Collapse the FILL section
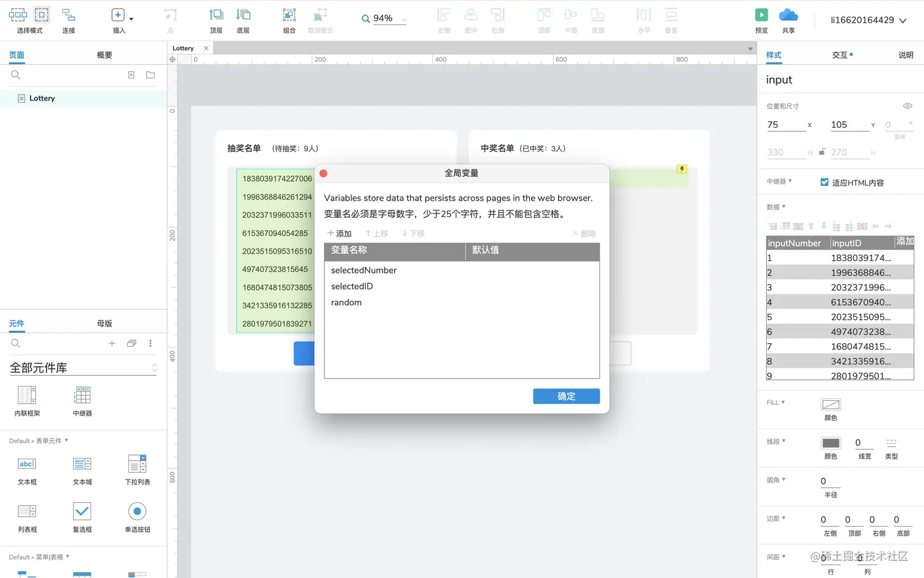 pyautogui.click(x=776, y=402)
